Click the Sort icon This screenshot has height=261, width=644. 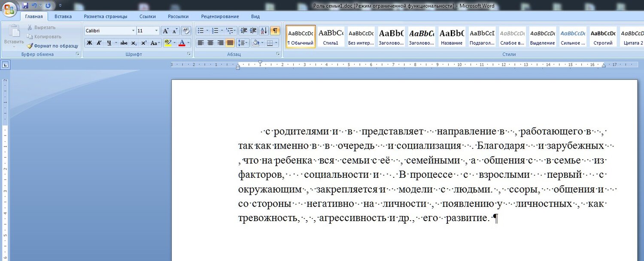pos(264,31)
